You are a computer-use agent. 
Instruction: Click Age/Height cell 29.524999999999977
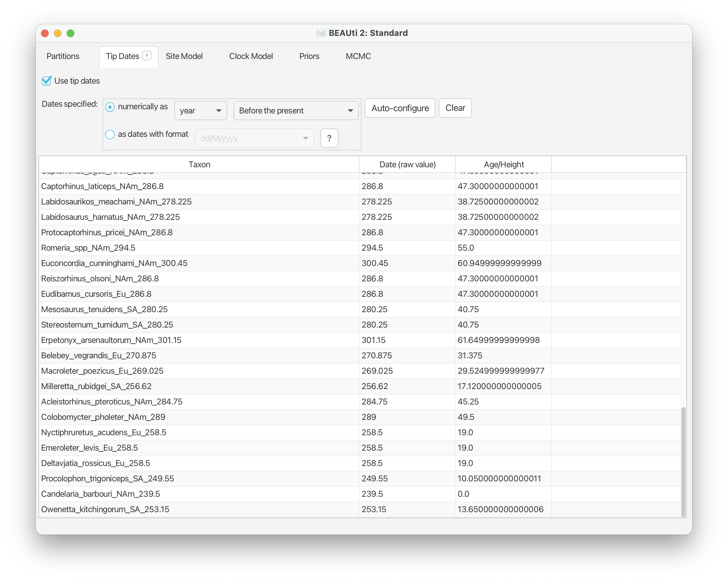(503, 370)
